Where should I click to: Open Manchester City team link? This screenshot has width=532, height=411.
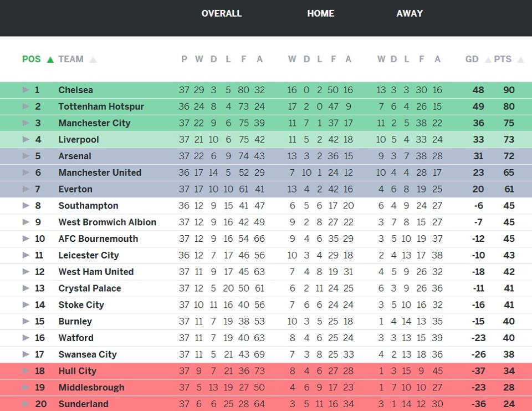[x=94, y=123]
